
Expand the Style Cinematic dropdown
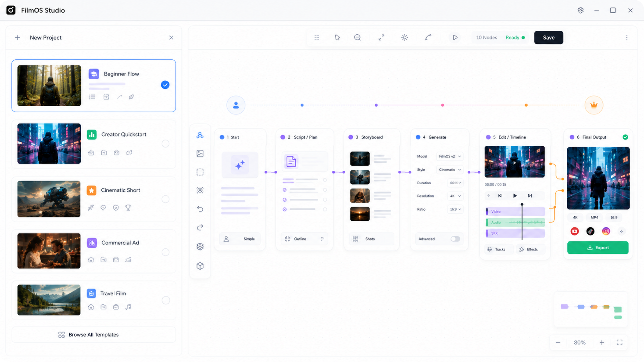click(x=450, y=170)
